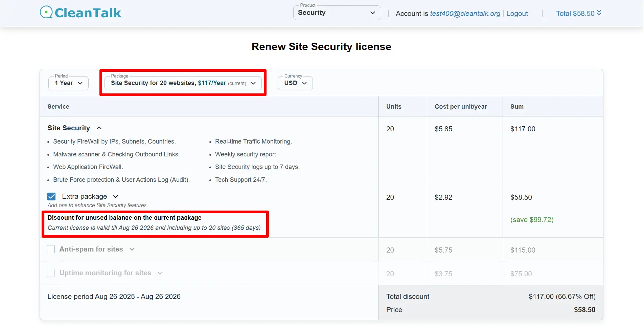Click the Renew Site Security license heading

click(x=321, y=46)
